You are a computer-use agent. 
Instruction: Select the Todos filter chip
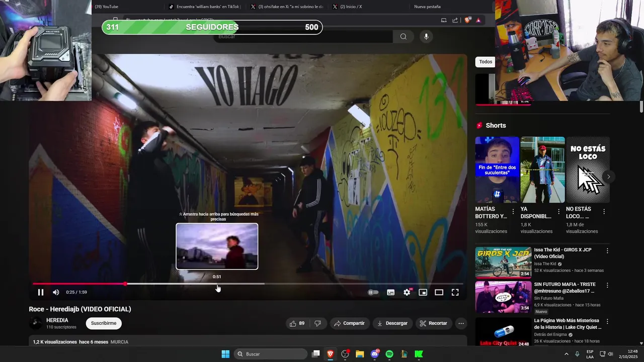coord(486,62)
